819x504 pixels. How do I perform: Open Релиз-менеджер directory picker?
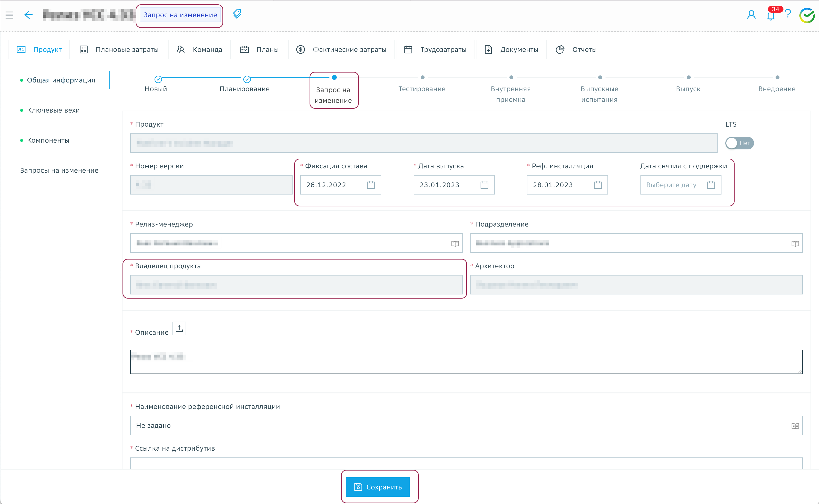coord(455,244)
